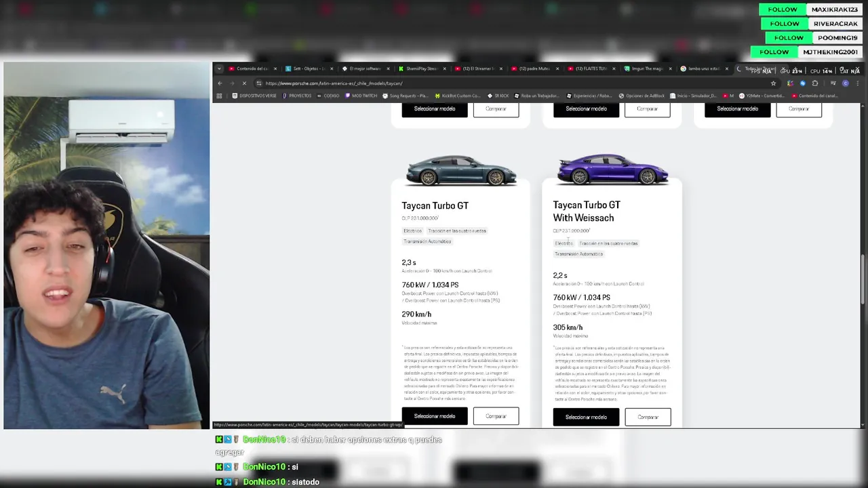Switch to the 'ShamiiPlay Stream' tab
This screenshot has height=488, width=868.
422,68
